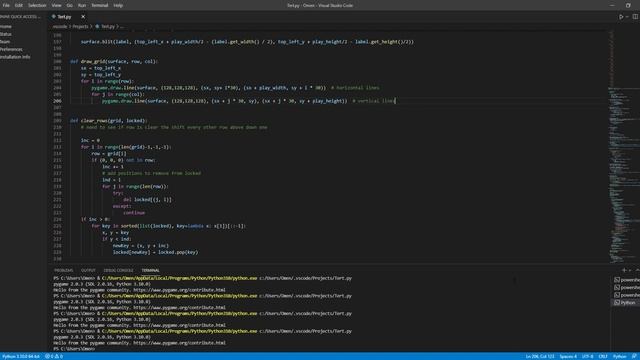Click line number 209 in the gutter
The width and height of the screenshot is (640, 360).
click(x=57, y=121)
